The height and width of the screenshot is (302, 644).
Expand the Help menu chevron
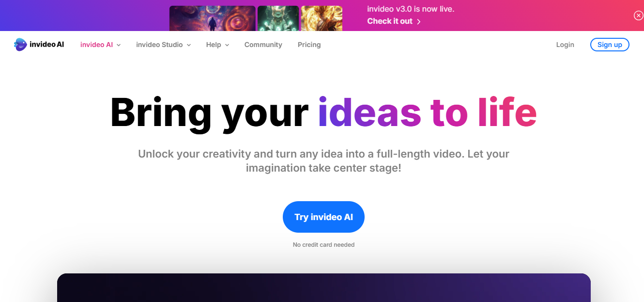tap(227, 45)
